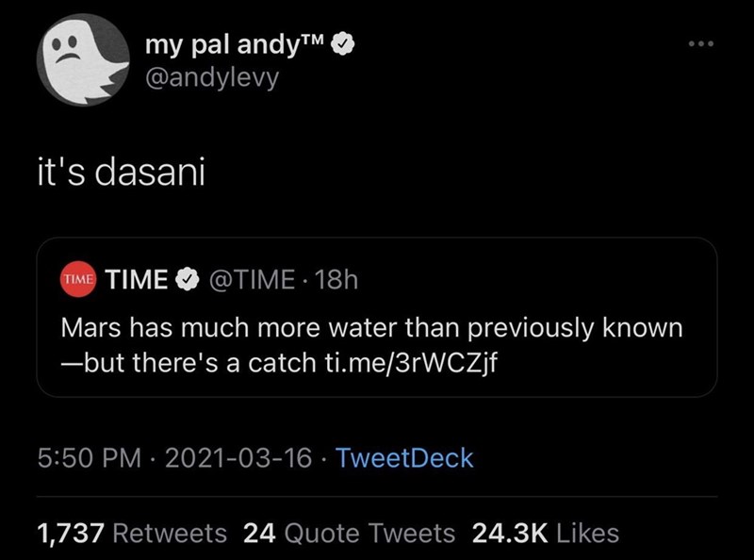
Task: Click the verified badge next to TIME
Action: 188,280
